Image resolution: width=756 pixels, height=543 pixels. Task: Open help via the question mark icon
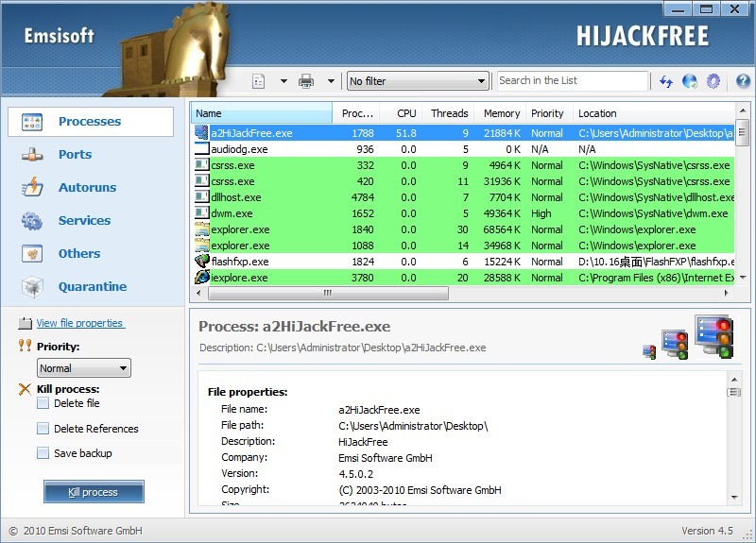(x=742, y=81)
